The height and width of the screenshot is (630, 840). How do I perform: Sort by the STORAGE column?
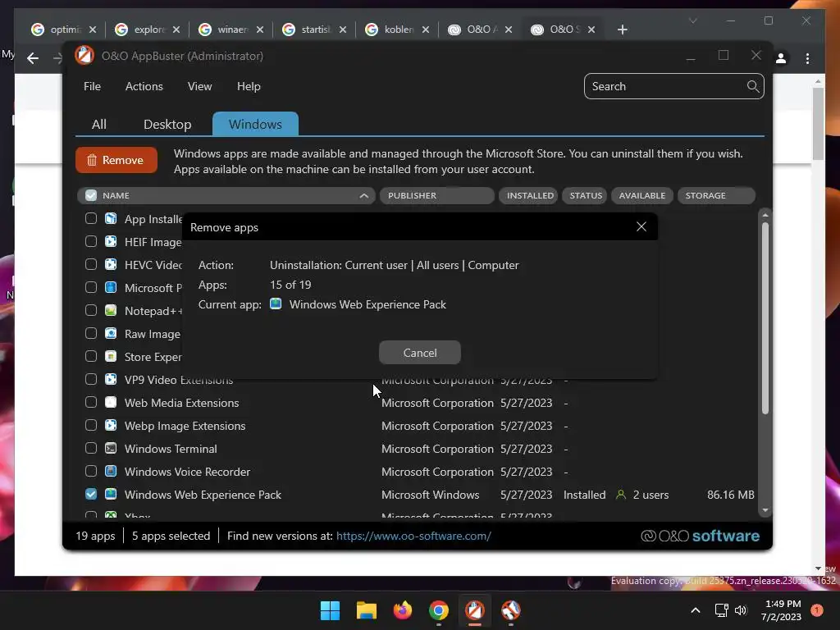pos(716,195)
